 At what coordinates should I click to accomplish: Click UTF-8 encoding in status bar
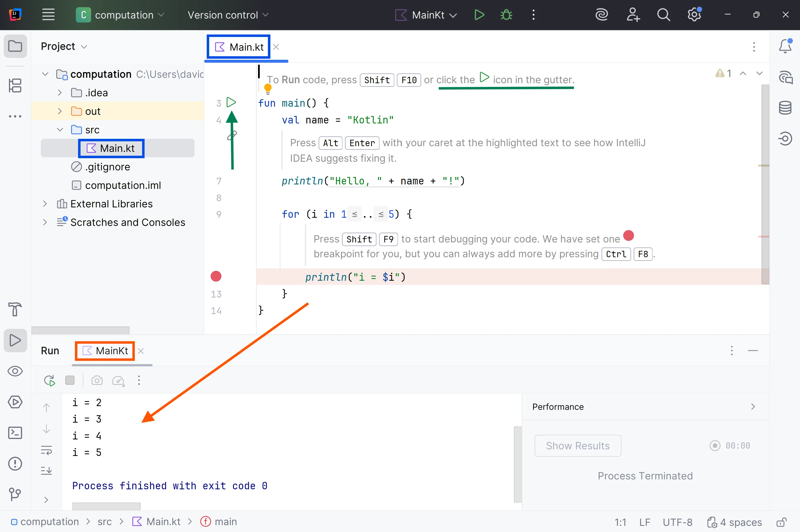click(677, 522)
